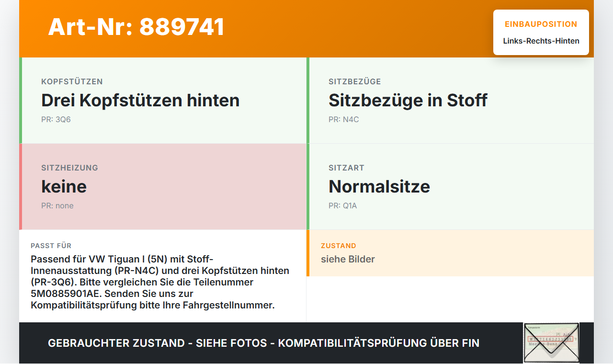Click 'Sitzbezüge in Stoff' heading
This screenshot has height=364, width=613.
(x=408, y=101)
